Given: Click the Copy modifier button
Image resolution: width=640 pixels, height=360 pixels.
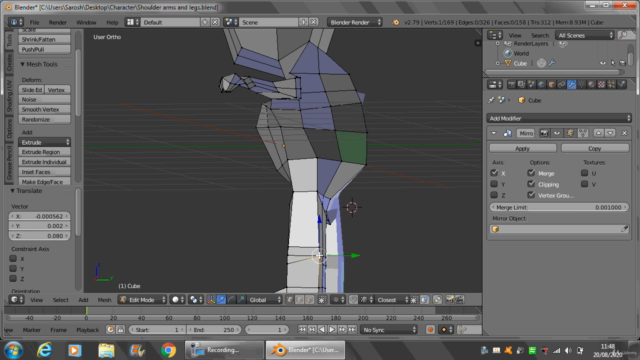Looking at the screenshot, I should [595, 148].
